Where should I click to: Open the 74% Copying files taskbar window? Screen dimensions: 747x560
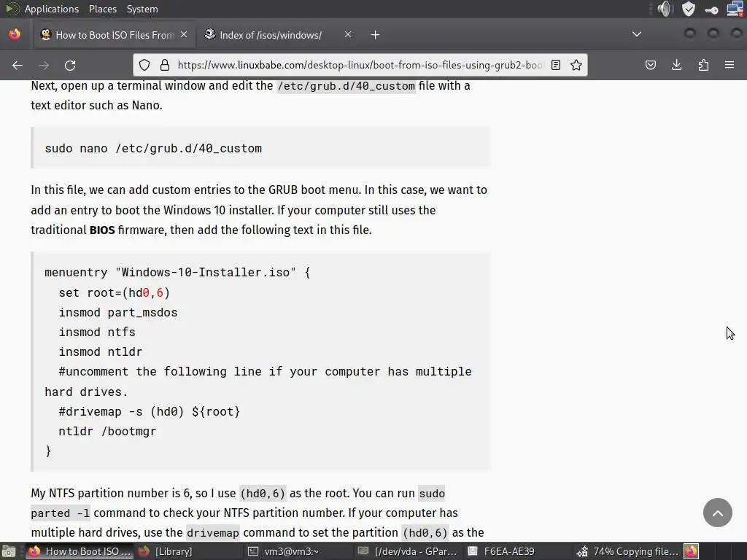627,551
